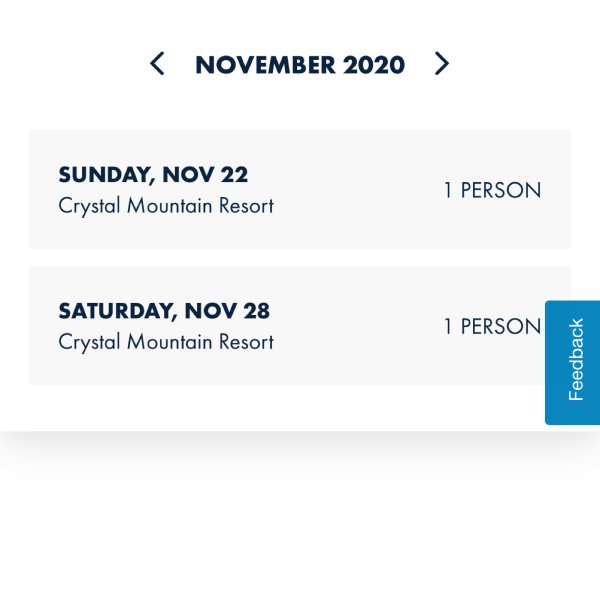
Task: Click the number 28 in the Saturday title
Action: (x=256, y=311)
